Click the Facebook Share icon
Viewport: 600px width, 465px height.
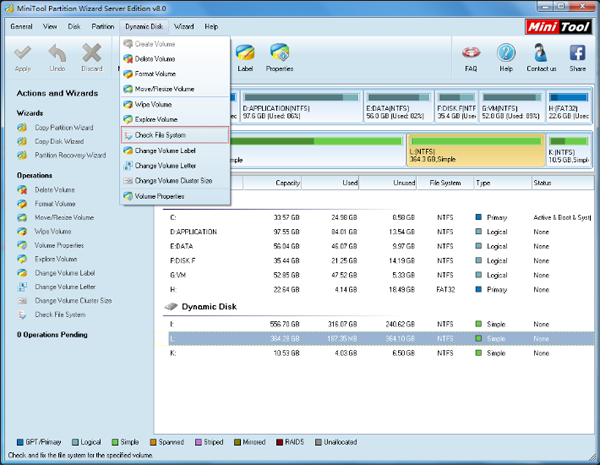[x=577, y=53]
